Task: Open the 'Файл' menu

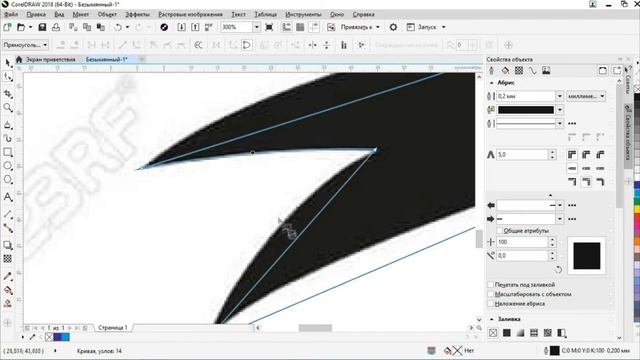Action: 11,14
